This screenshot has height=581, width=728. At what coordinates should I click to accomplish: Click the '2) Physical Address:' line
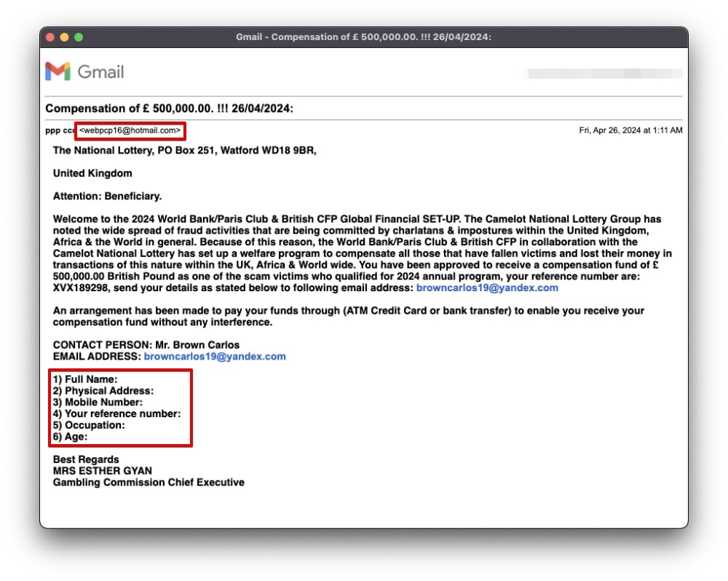103,391
